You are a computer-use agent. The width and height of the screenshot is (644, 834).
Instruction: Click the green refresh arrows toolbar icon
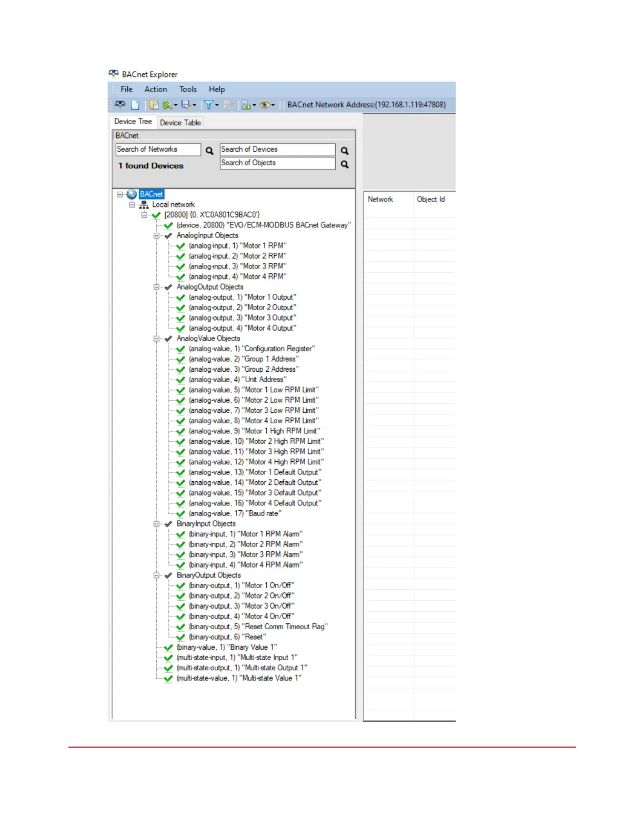click(167, 105)
